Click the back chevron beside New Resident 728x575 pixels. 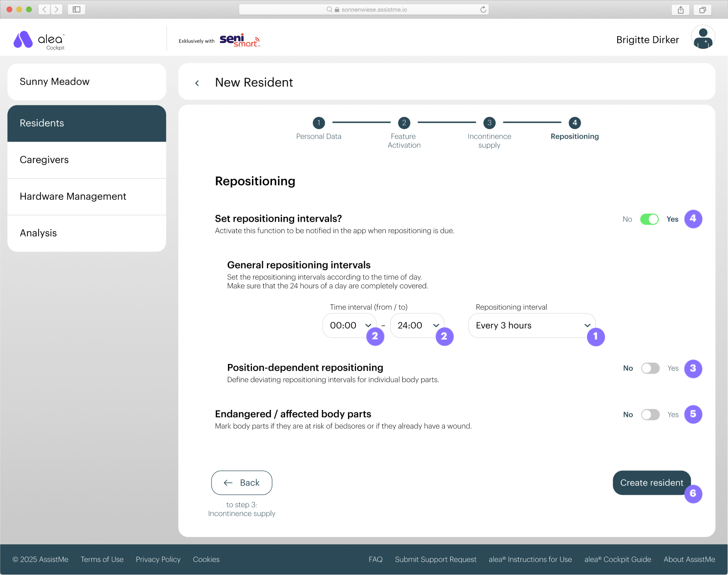[x=197, y=83]
